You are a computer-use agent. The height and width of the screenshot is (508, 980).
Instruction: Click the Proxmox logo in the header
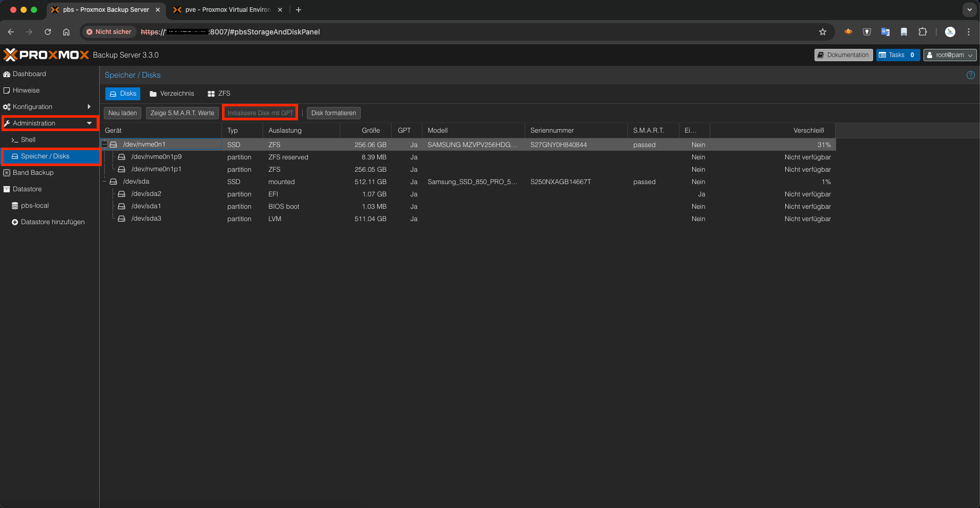(x=46, y=54)
